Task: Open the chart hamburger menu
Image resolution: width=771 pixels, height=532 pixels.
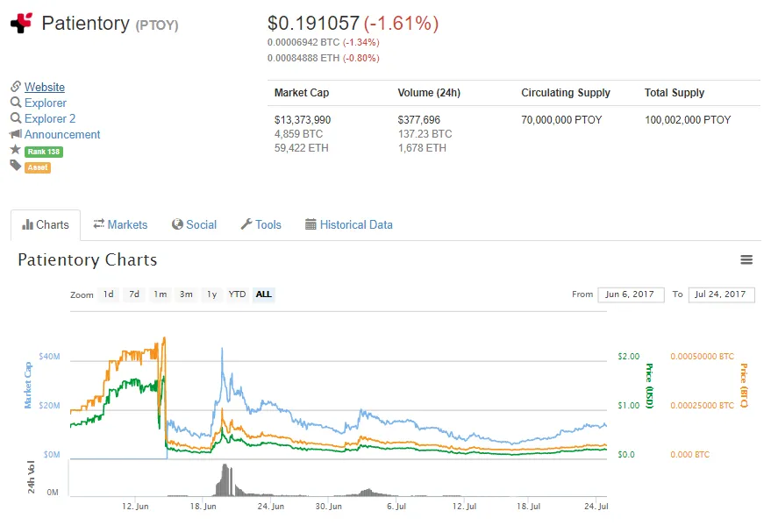Action: pos(746,259)
